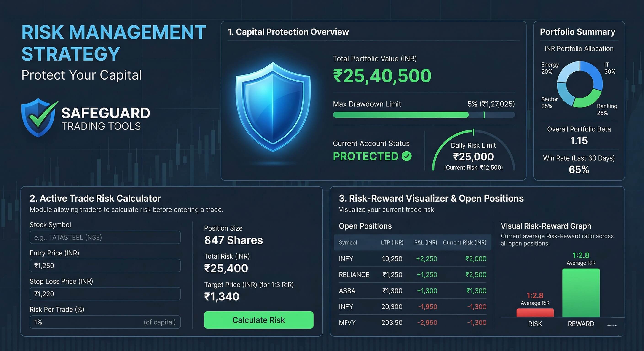Click the ellipsis beside the REWARD label
This screenshot has width=644, height=351.
(x=612, y=325)
